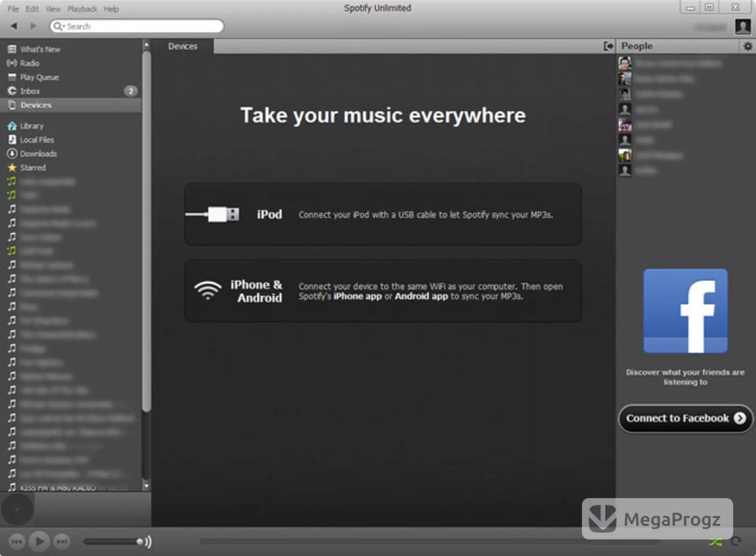The image size is (756, 556).
Task: Click the search magnifier dropdown icon
Action: coord(59,26)
